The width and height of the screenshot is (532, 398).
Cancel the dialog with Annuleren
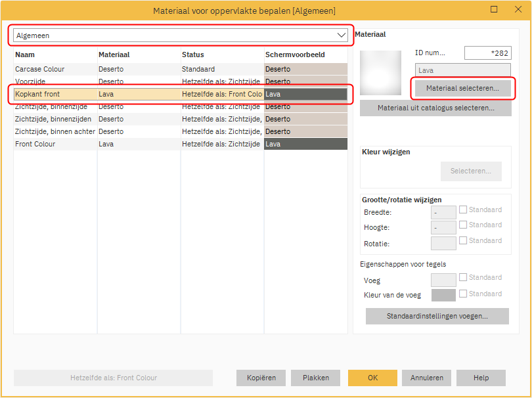(427, 378)
